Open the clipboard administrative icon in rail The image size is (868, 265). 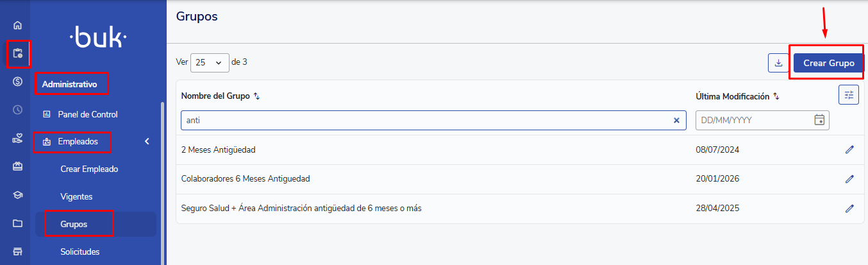(x=18, y=53)
